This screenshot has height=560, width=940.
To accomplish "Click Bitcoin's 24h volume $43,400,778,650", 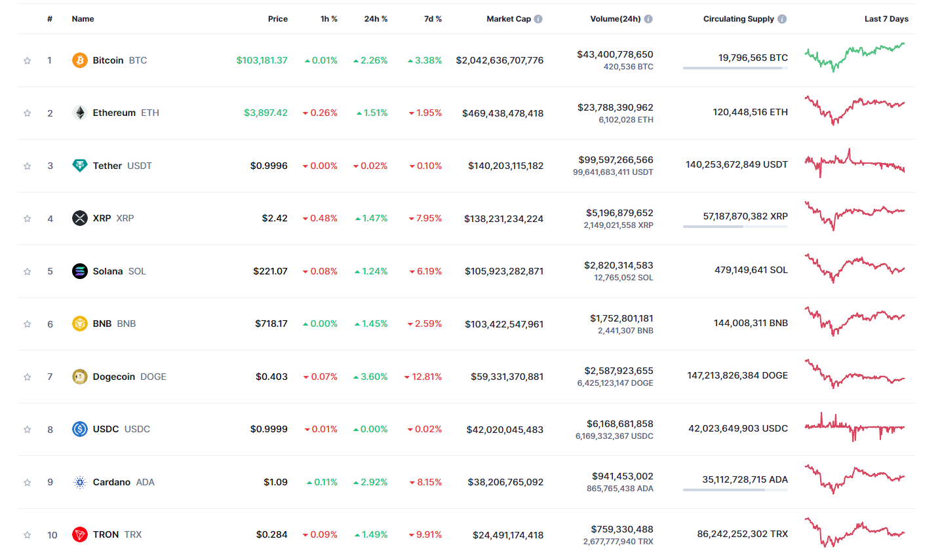I will pyautogui.click(x=615, y=54).
